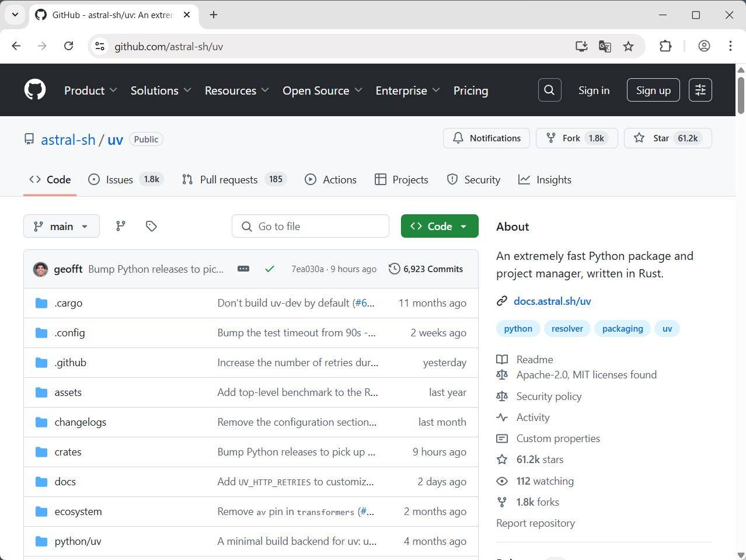The height and width of the screenshot is (560, 746).
Task: Open the search magnifier in the header
Action: (x=549, y=90)
